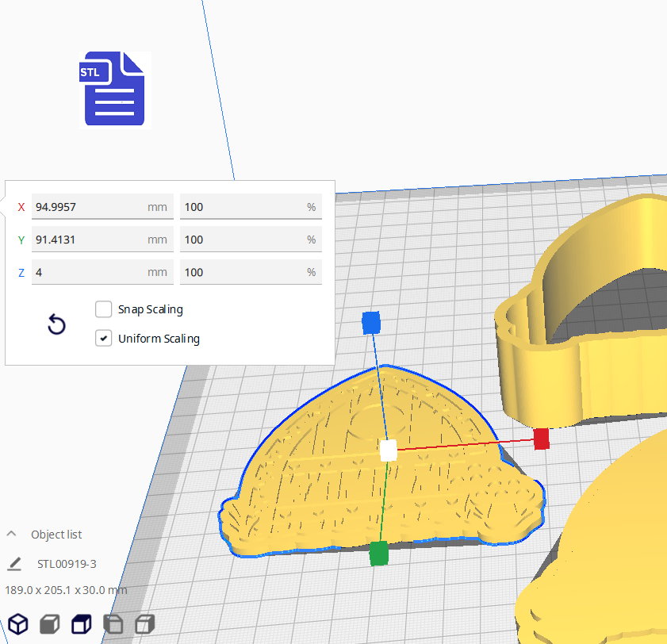This screenshot has height=644, width=667.
Task: Click the green Y-axis scale handle
Action: pyautogui.click(x=379, y=553)
